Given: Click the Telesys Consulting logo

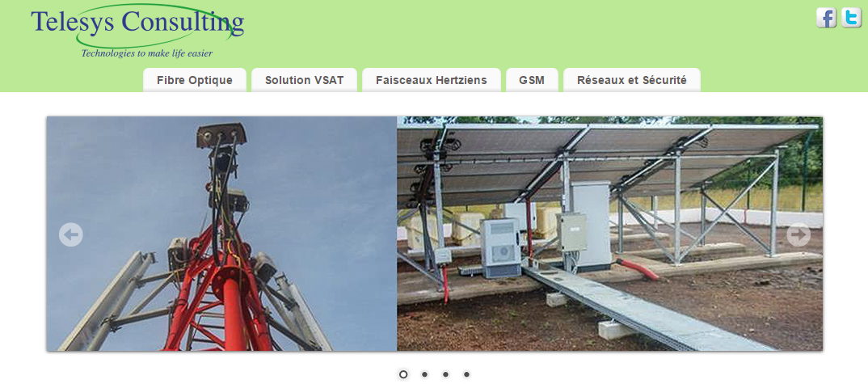Looking at the screenshot, I should click(137, 31).
